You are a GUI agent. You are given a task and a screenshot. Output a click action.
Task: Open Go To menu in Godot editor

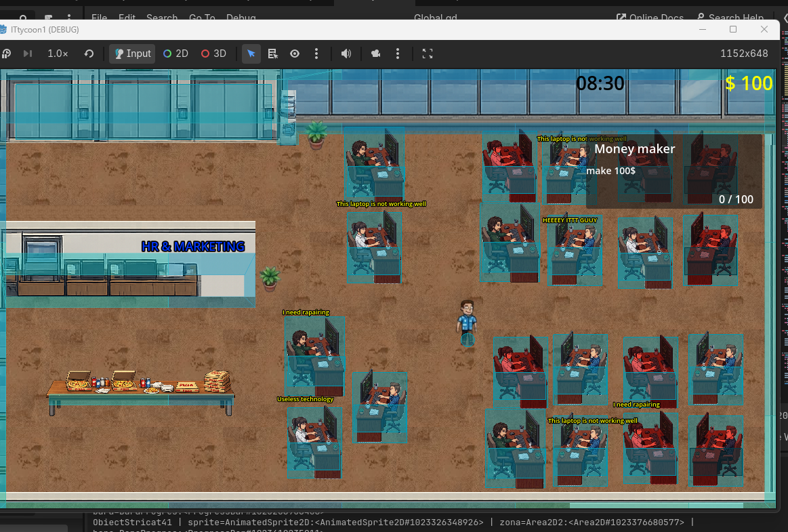tap(202, 18)
